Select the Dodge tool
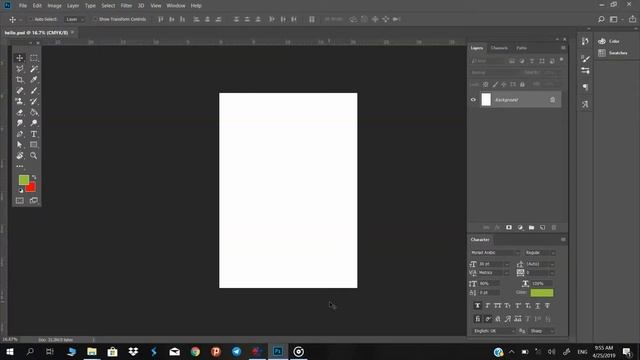The height and width of the screenshot is (360, 640). coord(33,123)
